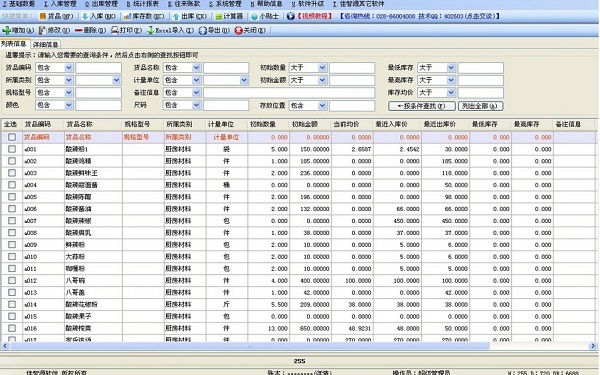Check the checkbox for item a012

click(12, 280)
